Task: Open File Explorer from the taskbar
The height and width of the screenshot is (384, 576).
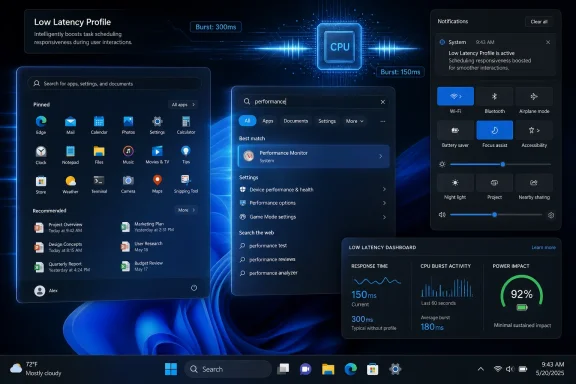Action: point(328,369)
